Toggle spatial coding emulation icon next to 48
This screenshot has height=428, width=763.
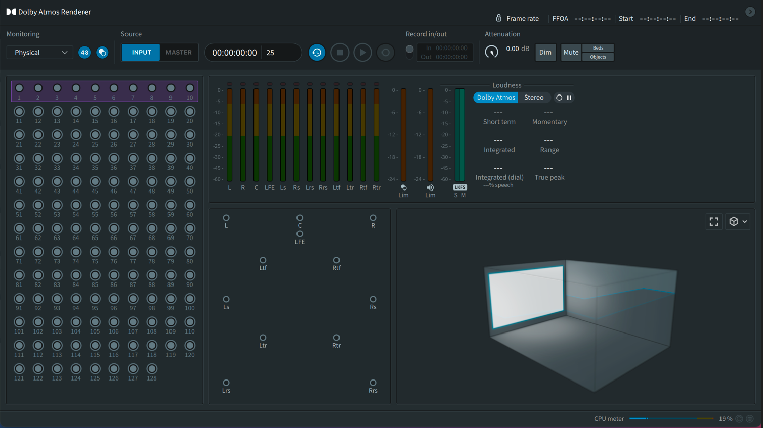(102, 53)
